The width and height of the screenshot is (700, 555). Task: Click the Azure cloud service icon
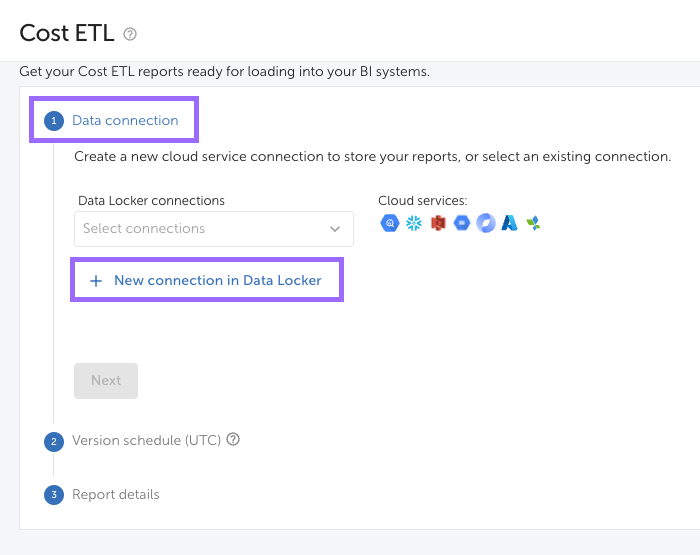[x=510, y=223]
